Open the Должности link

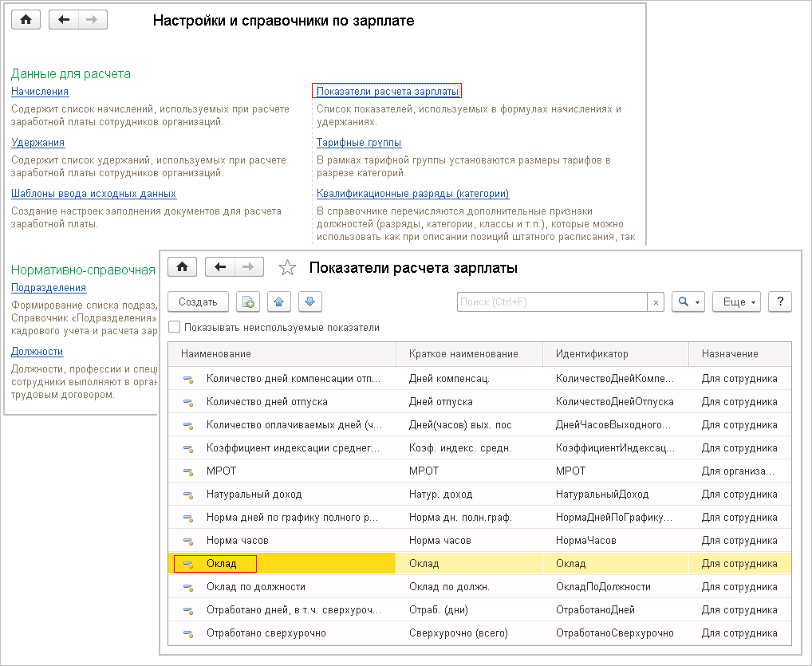(37, 352)
